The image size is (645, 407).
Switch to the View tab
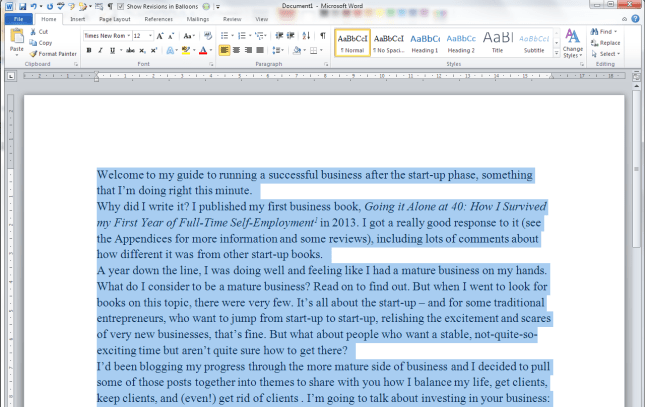tap(261, 19)
